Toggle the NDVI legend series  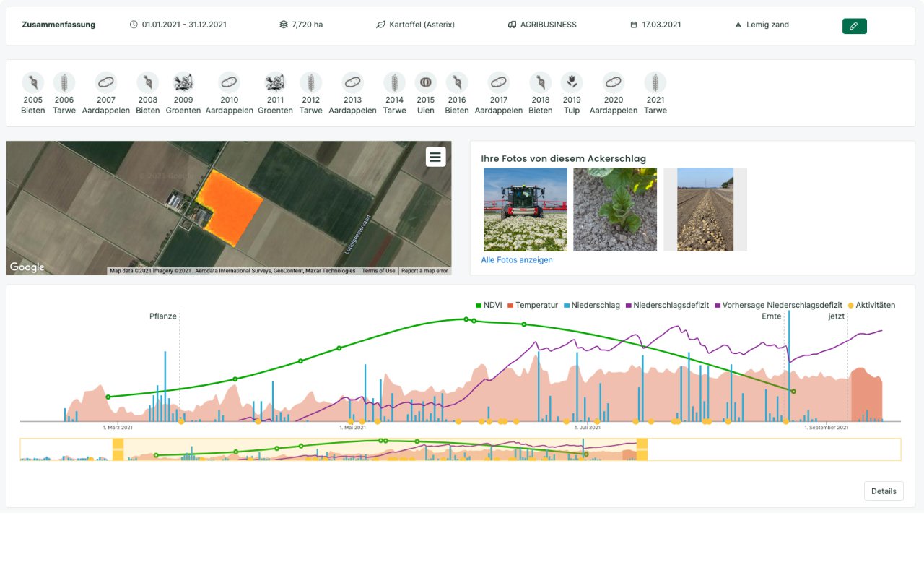coord(489,306)
